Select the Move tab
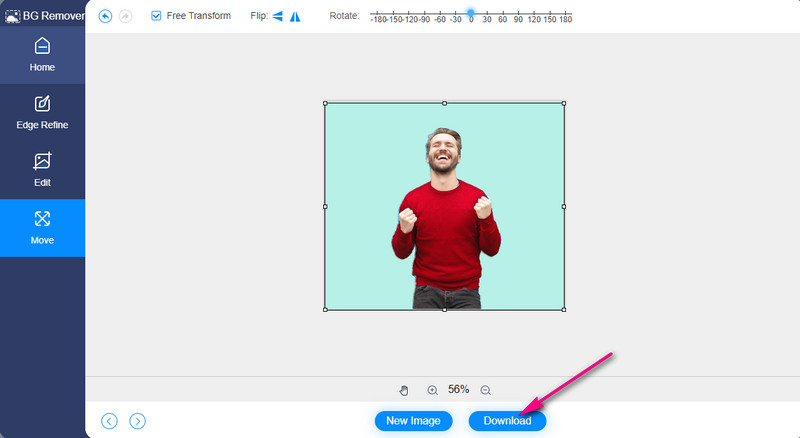This screenshot has height=438, width=800. [42, 227]
